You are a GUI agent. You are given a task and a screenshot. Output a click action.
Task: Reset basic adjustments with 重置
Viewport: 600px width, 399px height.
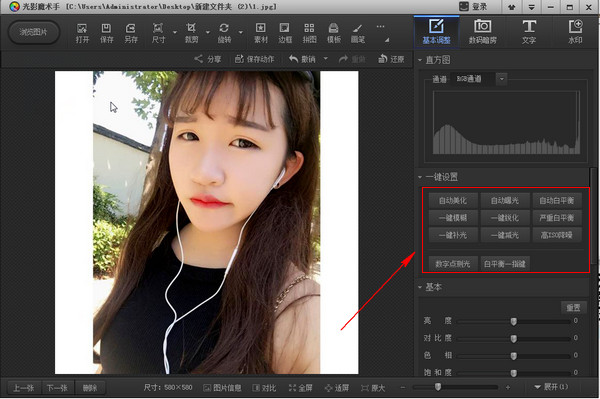pyautogui.click(x=574, y=308)
